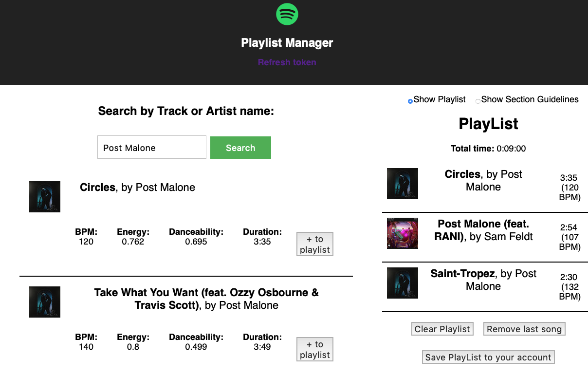Click Take What You Want album art

[x=45, y=302]
